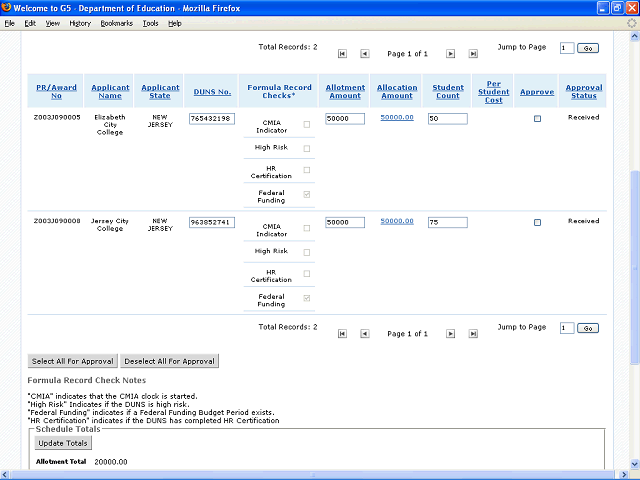Screen dimensions: 640x480
Task: Click Student Count field for Jersey City College
Action: pyautogui.click(x=447, y=222)
